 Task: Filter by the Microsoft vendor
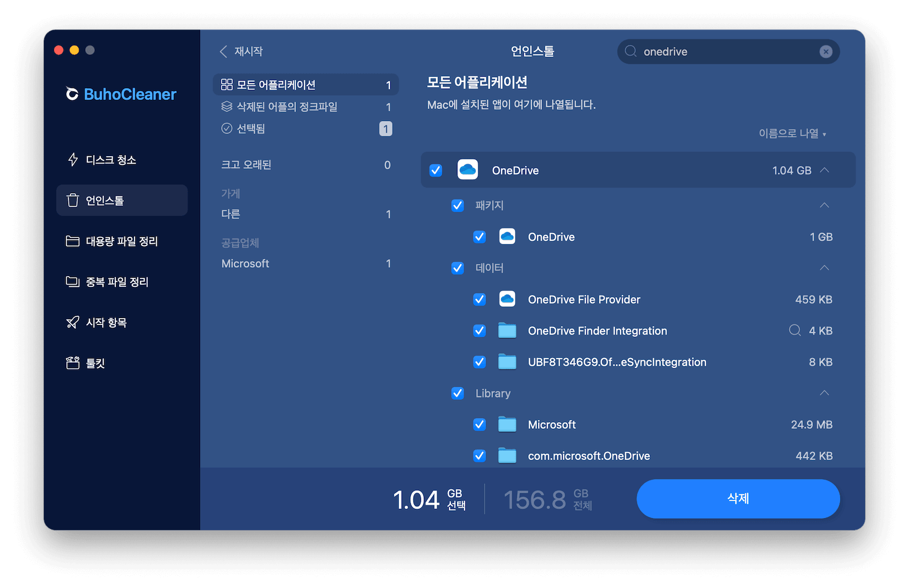point(306,264)
